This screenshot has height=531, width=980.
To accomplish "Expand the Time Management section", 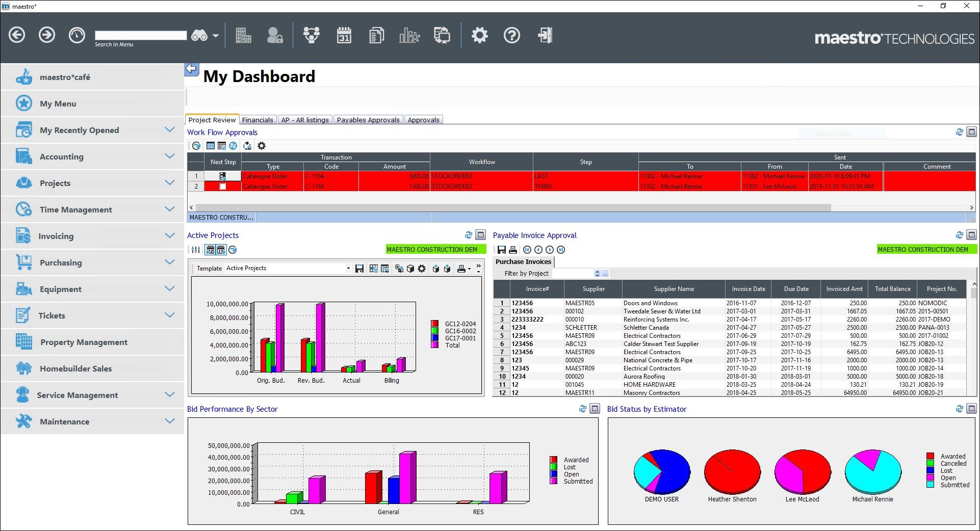I will coord(170,209).
